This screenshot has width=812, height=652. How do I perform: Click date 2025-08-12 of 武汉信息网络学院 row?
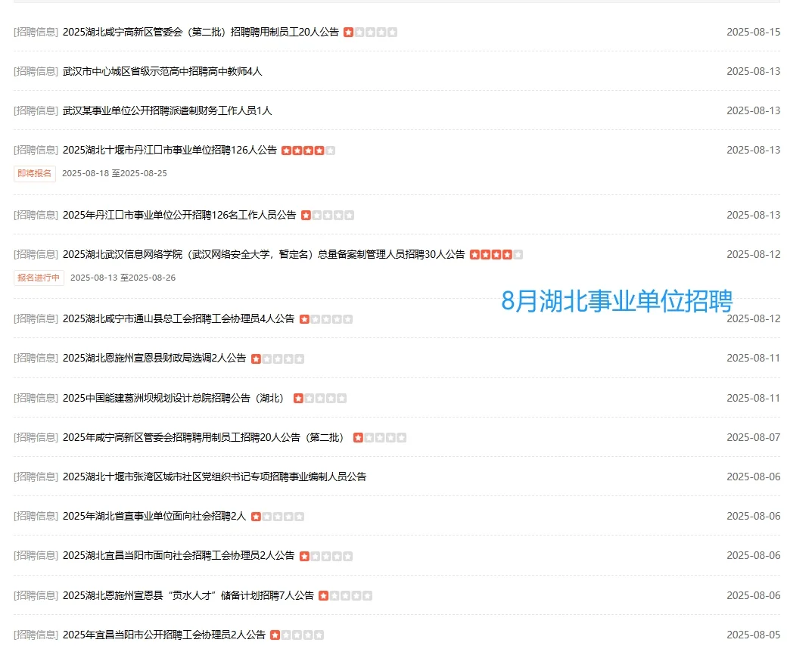coord(754,254)
